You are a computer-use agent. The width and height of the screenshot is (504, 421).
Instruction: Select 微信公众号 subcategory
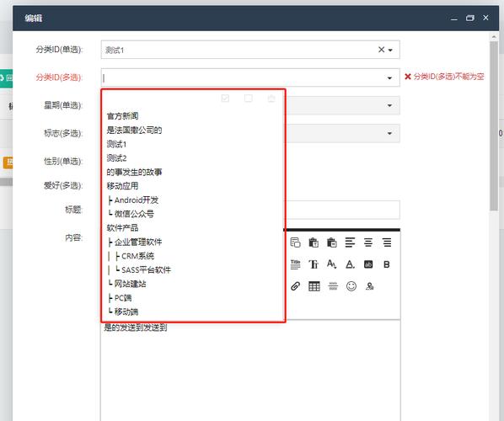(x=131, y=214)
